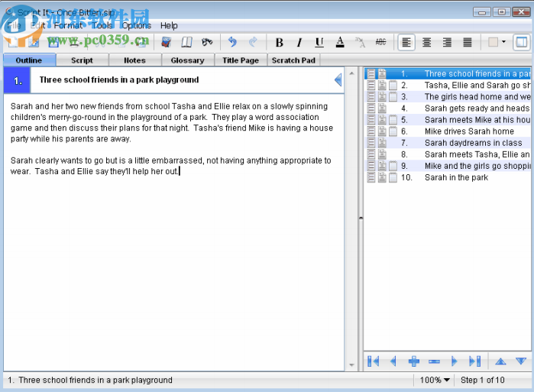The height and width of the screenshot is (392, 534).
Task: Open the Options menu
Action: click(x=137, y=25)
